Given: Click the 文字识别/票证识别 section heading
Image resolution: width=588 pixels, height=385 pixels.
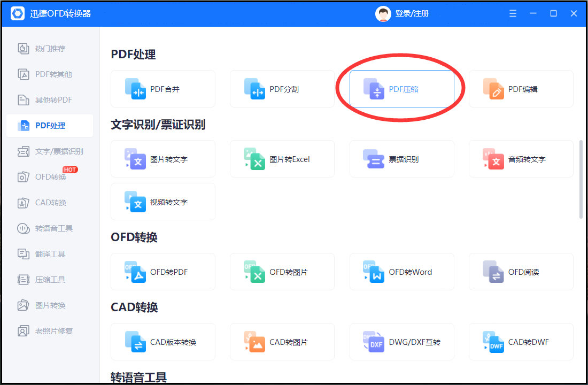Looking at the screenshot, I should [158, 125].
